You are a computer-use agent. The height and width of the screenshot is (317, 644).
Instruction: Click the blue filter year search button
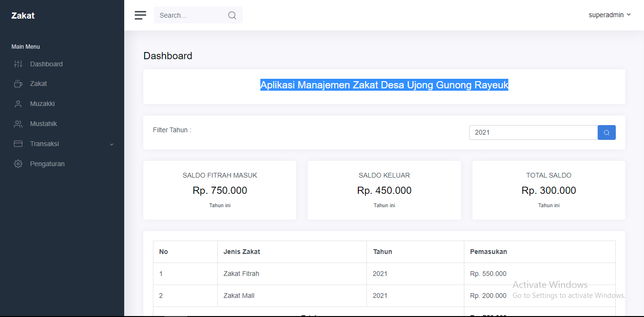pyautogui.click(x=607, y=133)
